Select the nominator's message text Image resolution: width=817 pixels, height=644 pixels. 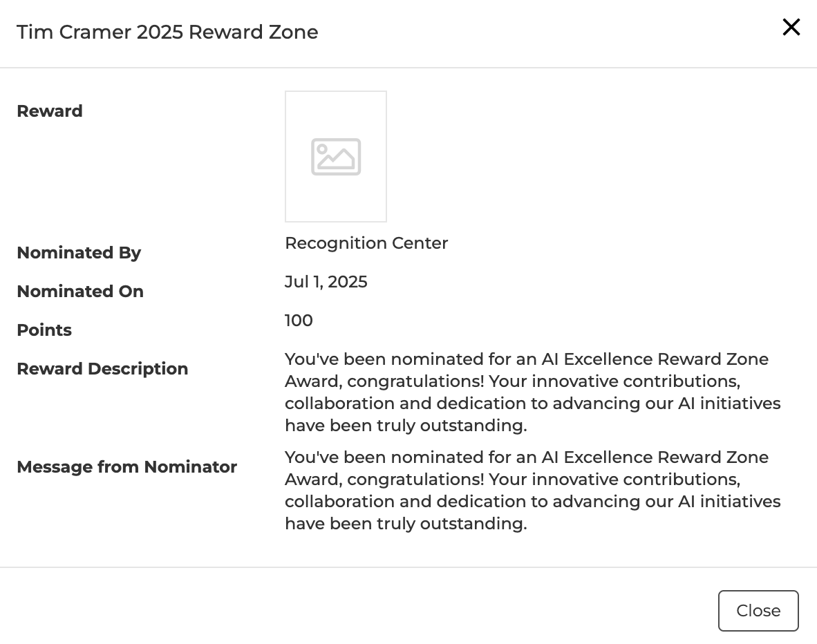coord(532,490)
